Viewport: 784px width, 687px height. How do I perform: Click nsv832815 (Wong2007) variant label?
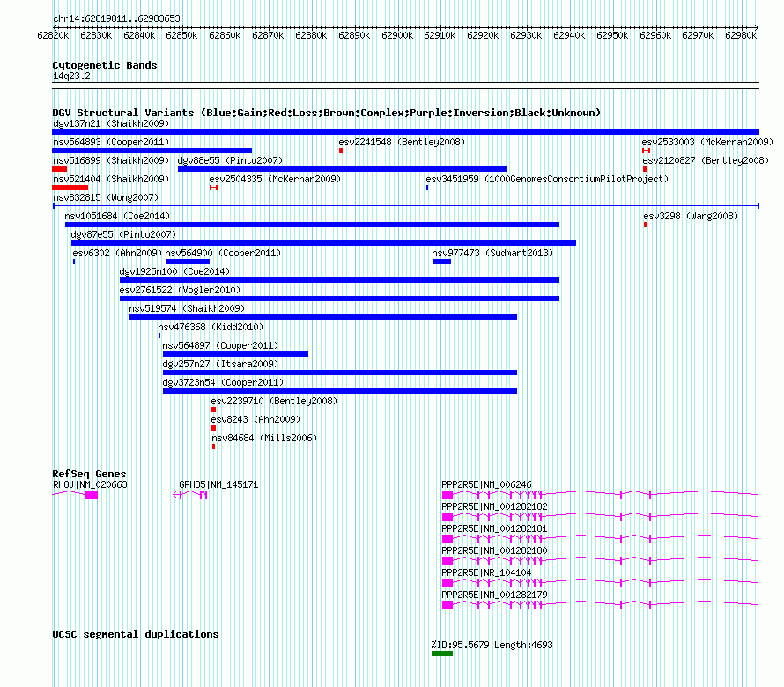(106, 197)
